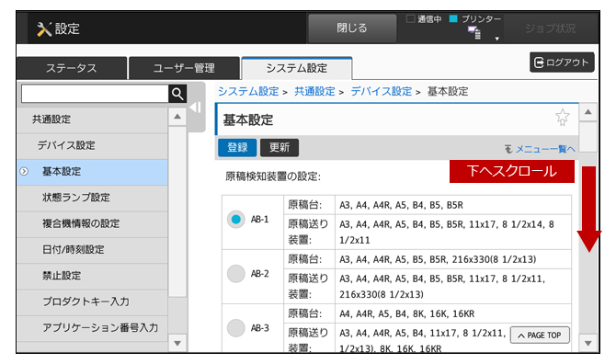The height and width of the screenshot is (364, 616).
Task: Open デバイス設定 in the sidebar
Action: point(93,145)
